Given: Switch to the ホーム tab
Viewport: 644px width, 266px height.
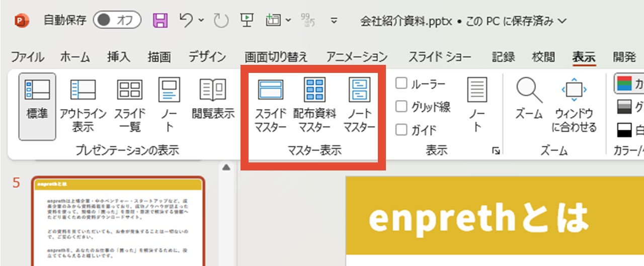Looking at the screenshot, I should click(75, 57).
